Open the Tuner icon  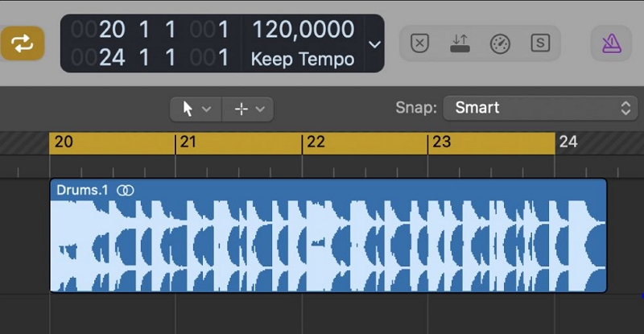coord(500,43)
